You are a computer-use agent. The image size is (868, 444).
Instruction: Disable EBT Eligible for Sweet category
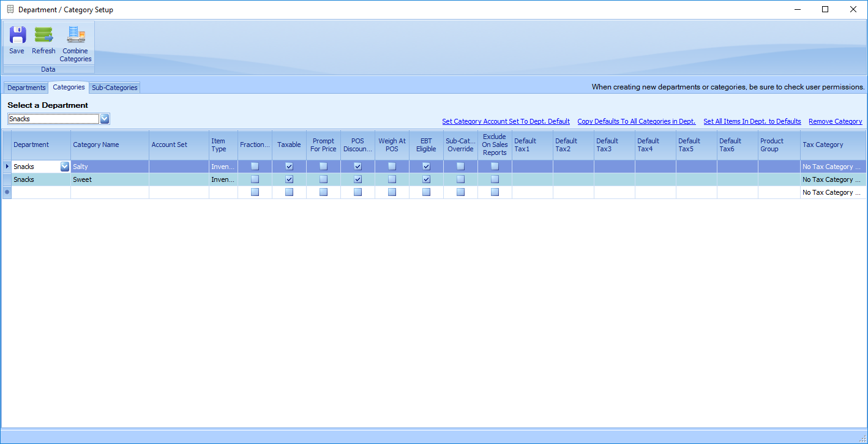click(426, 179)
